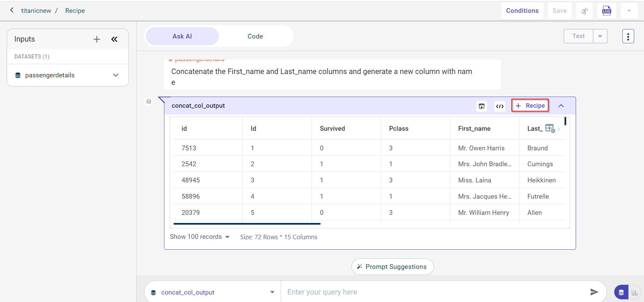Viewport: 644px width, 302px height.
Task: Expand the passengerdetails dataset
Action: pyautogui.click(x=116, y=75)
